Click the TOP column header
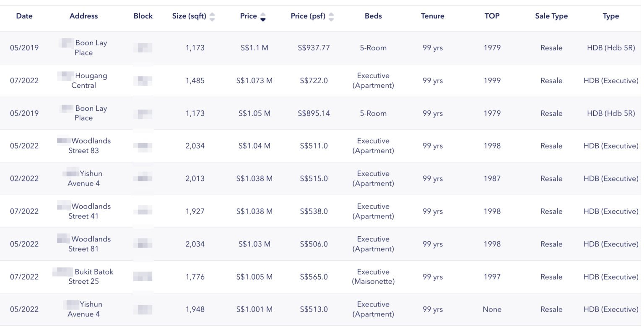The width and height of the screenshot is (644, 327). 492,16
